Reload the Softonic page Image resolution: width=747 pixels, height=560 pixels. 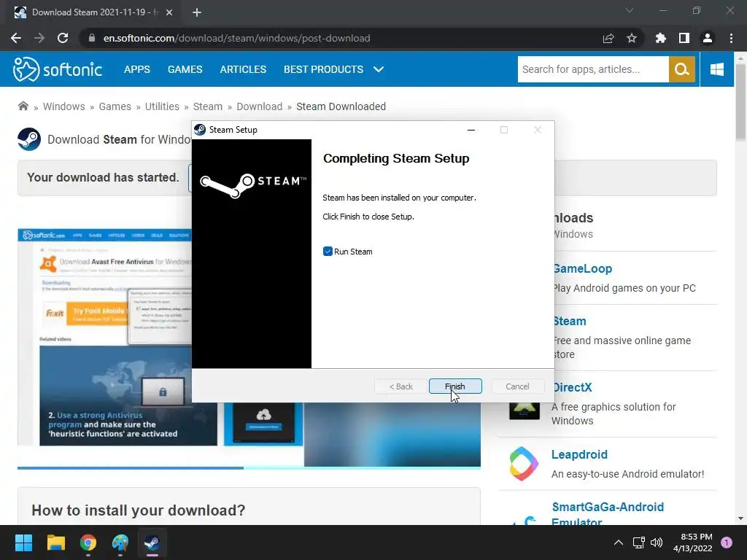click(x=63, y=38)
